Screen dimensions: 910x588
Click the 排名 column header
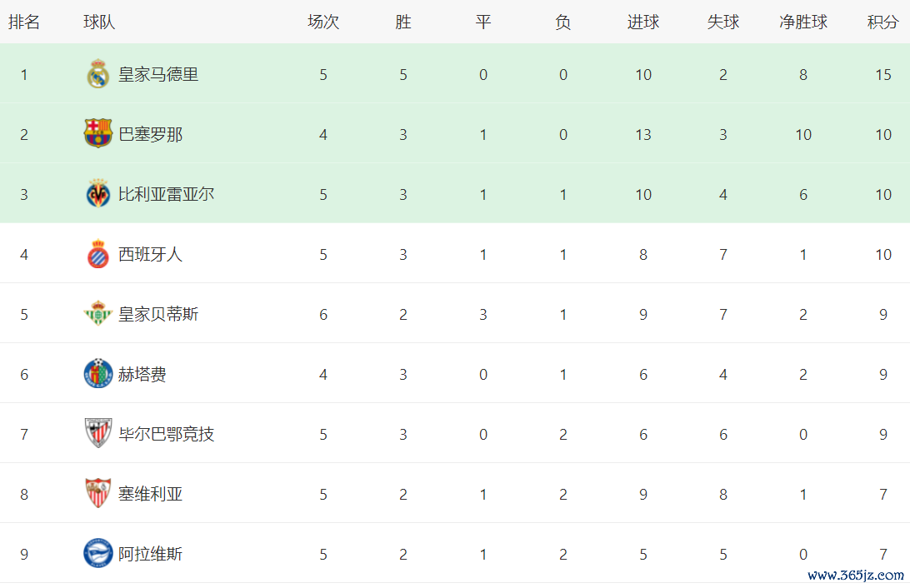tap(24, 22)
